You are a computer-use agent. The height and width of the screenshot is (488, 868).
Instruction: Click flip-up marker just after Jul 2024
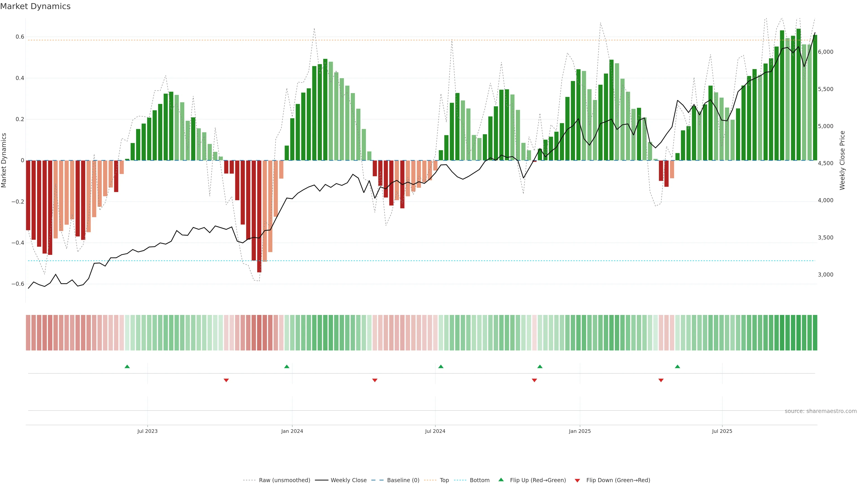coord(441,366)
